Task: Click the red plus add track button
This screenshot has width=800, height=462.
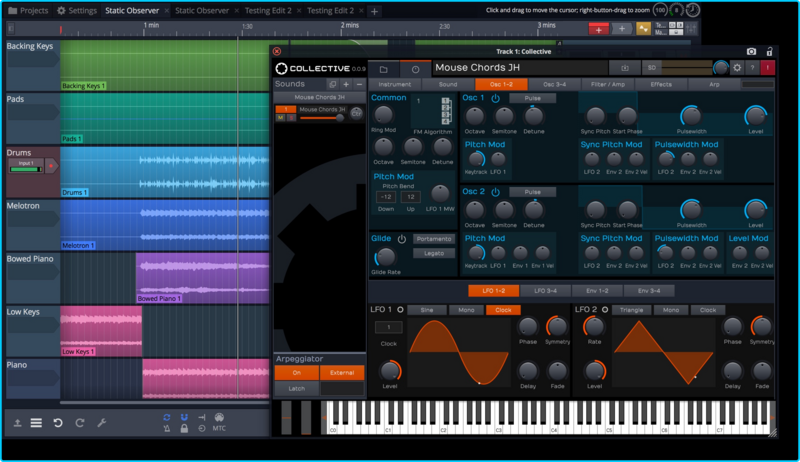Action: [x=598, y=29]
